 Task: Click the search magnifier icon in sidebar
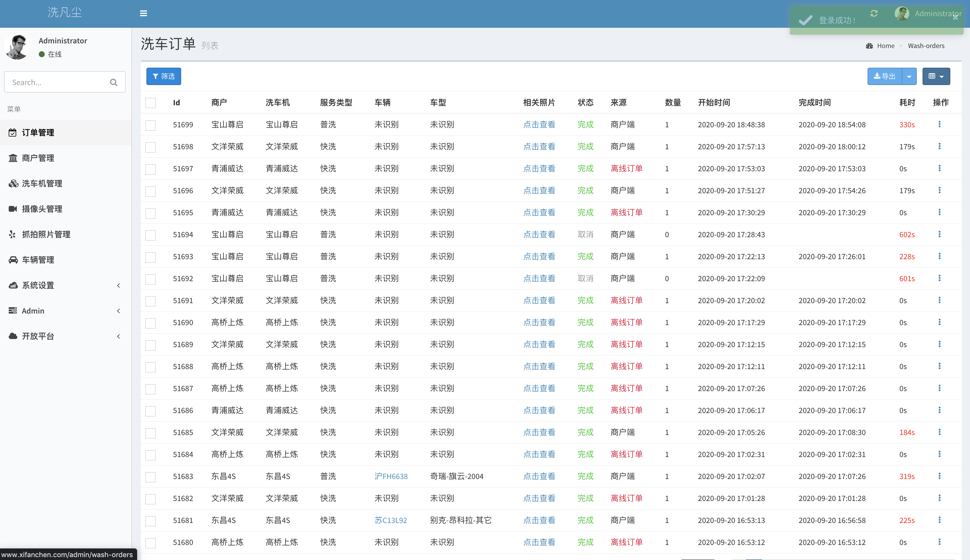[x=113, y=82]
